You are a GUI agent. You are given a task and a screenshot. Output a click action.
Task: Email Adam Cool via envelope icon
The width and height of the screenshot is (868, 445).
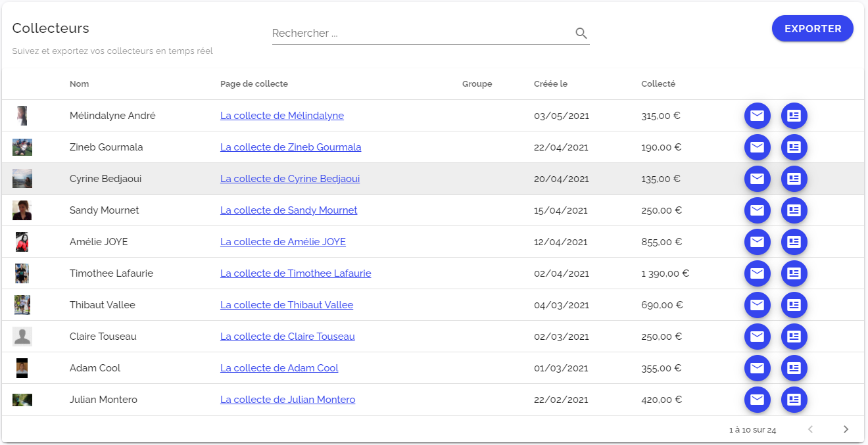(757, 368)
